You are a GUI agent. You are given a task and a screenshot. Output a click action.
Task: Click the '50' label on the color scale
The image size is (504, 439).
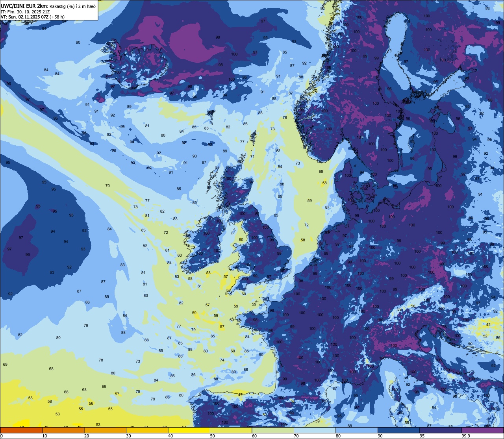(x=212, y=436)
